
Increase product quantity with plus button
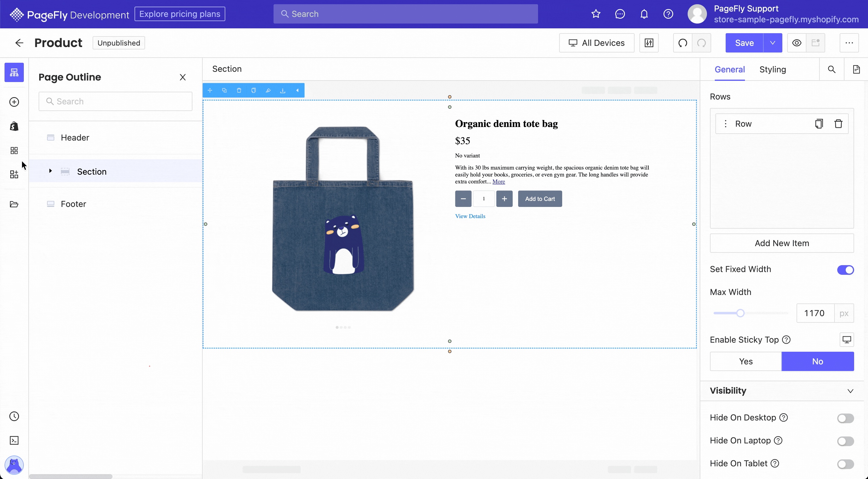(x=505, y=199)
